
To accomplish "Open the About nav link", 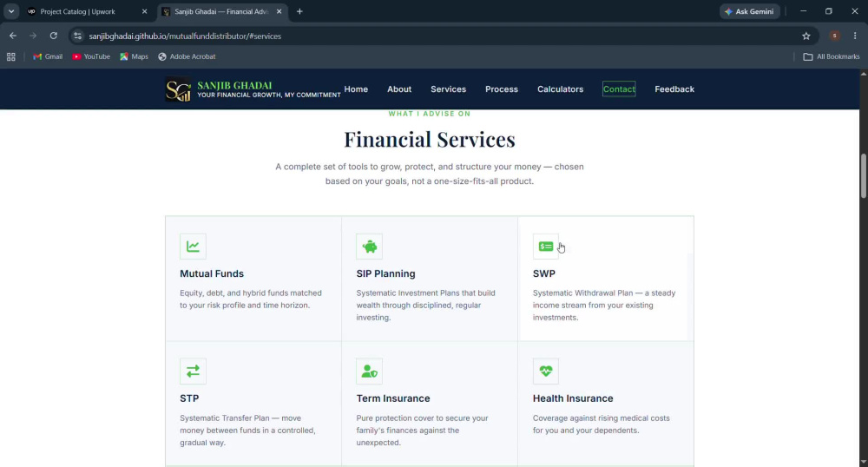I will (x=399, y=89).
